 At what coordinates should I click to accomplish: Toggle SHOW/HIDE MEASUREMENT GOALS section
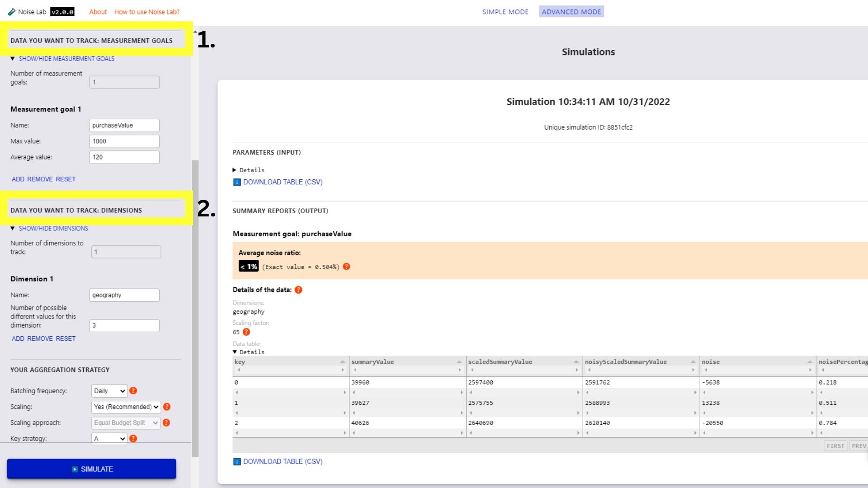pyautogui.click(x=66, y=58)
